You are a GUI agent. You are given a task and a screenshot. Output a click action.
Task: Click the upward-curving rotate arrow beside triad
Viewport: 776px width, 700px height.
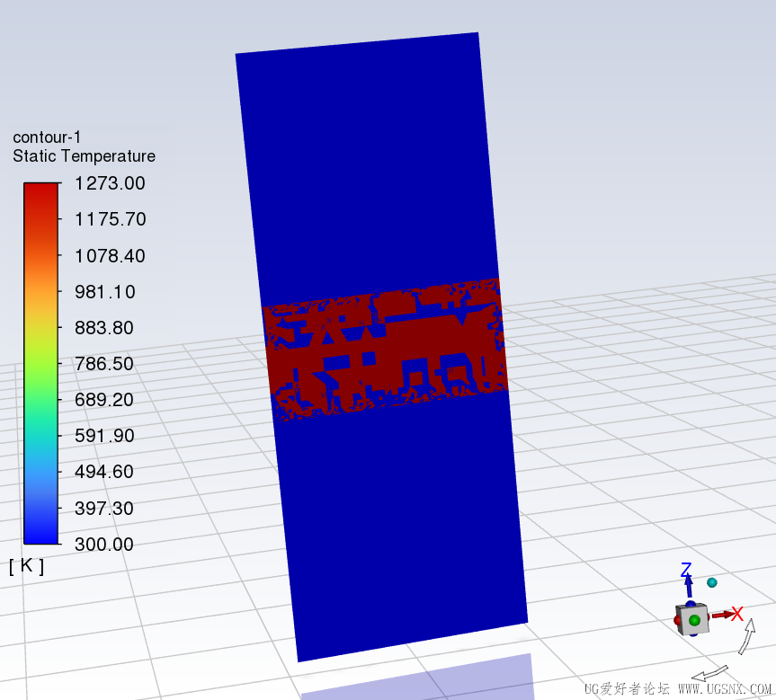click(x=747, y=637)
